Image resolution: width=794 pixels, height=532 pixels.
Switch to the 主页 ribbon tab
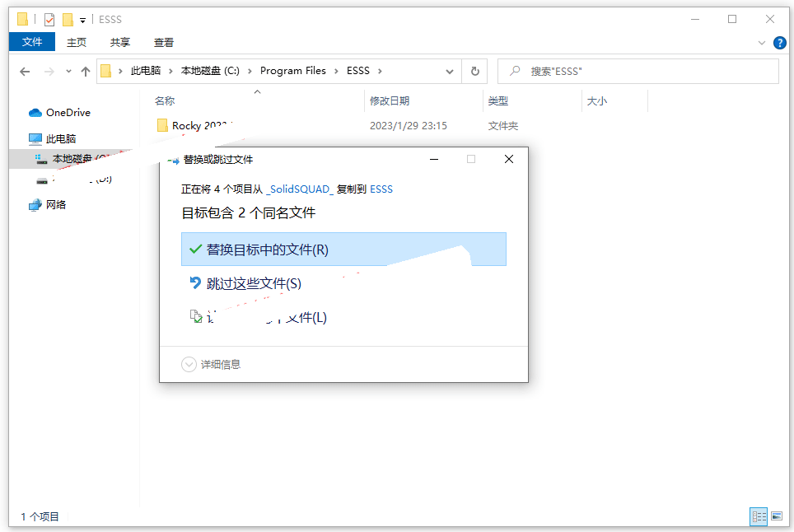pos(77,43)
